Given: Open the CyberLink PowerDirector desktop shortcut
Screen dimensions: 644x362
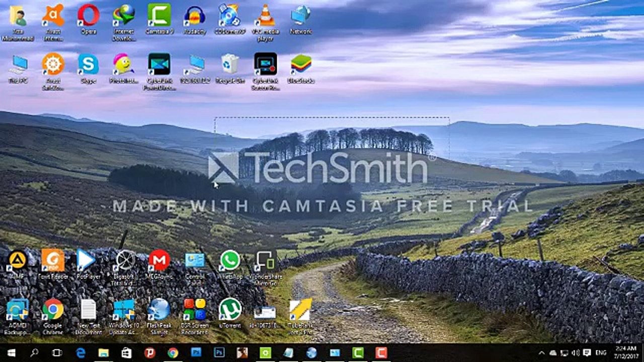Looking at the screenshot, I should (159, 71).
